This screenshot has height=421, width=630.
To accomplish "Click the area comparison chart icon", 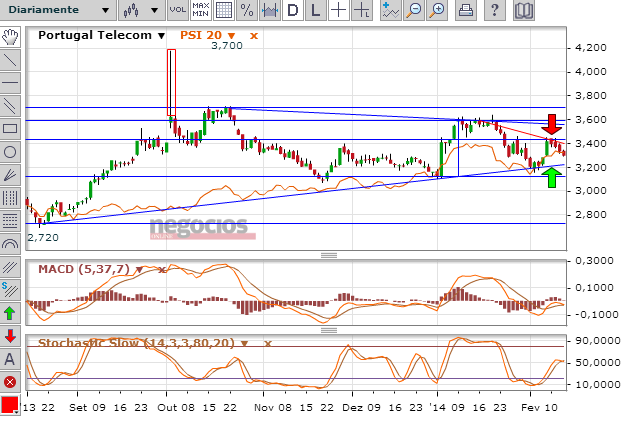I will coord(270,10).
